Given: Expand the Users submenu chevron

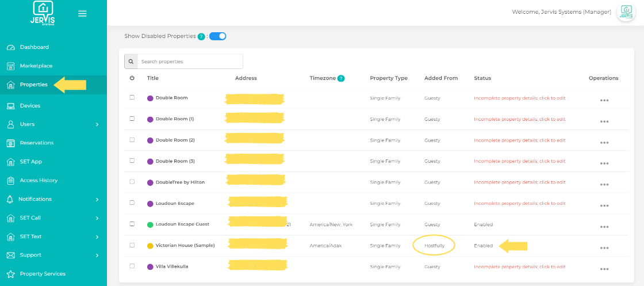Looking at the screenshot, I should pos(97,124).
